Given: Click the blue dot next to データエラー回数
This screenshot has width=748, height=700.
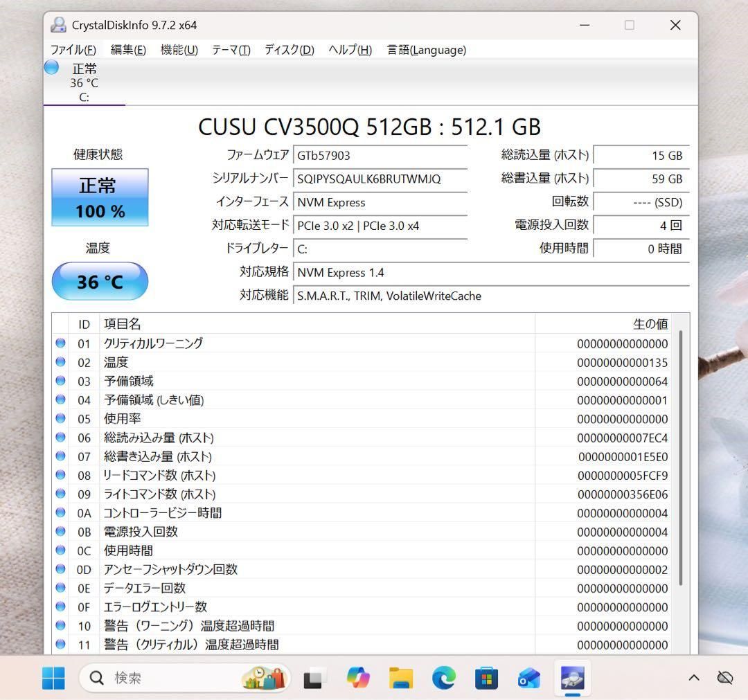Looking at the screenshot, I should pos(60,588).
